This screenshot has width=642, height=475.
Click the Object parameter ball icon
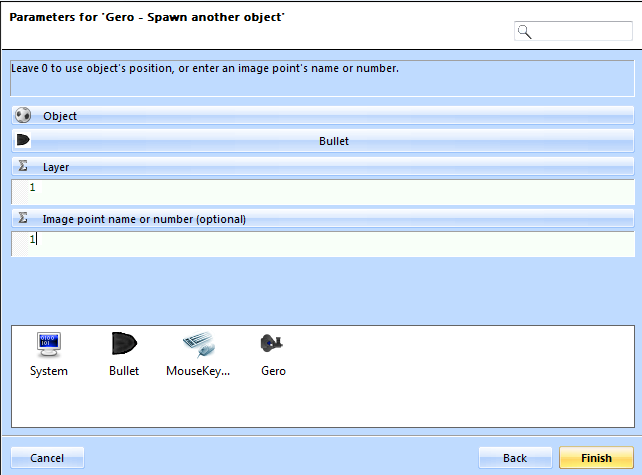(23, 115)
